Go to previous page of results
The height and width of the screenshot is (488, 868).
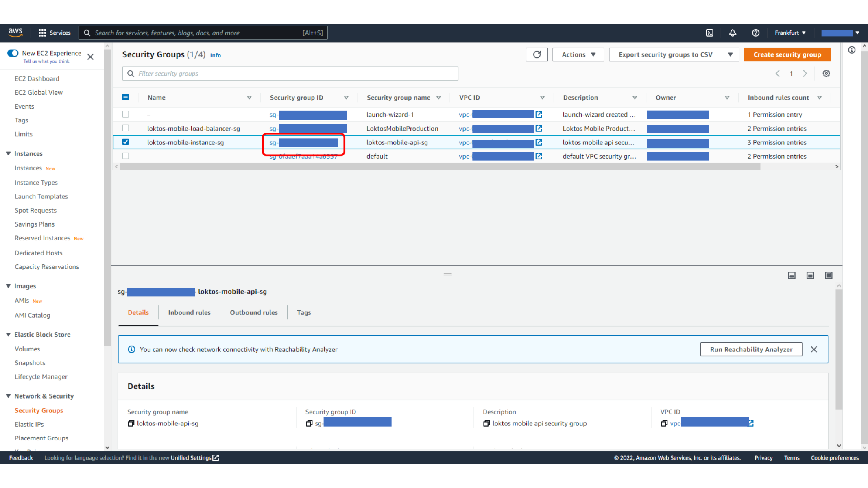tap(777, 74)
